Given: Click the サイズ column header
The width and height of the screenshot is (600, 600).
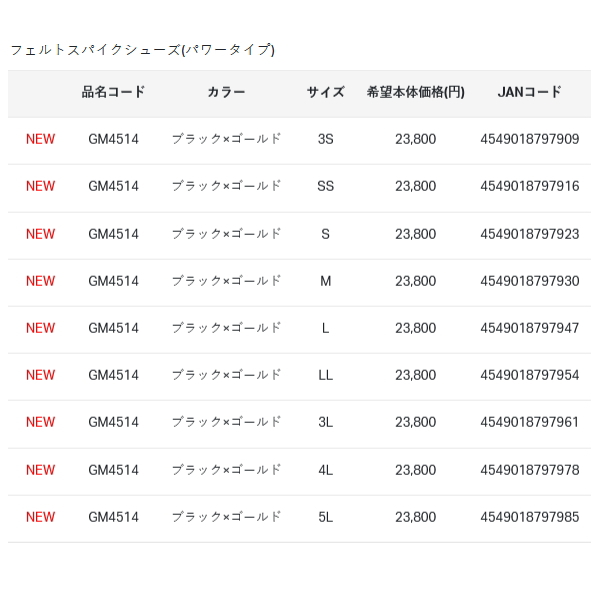Looking at the screenshot, I should point(325,92).
